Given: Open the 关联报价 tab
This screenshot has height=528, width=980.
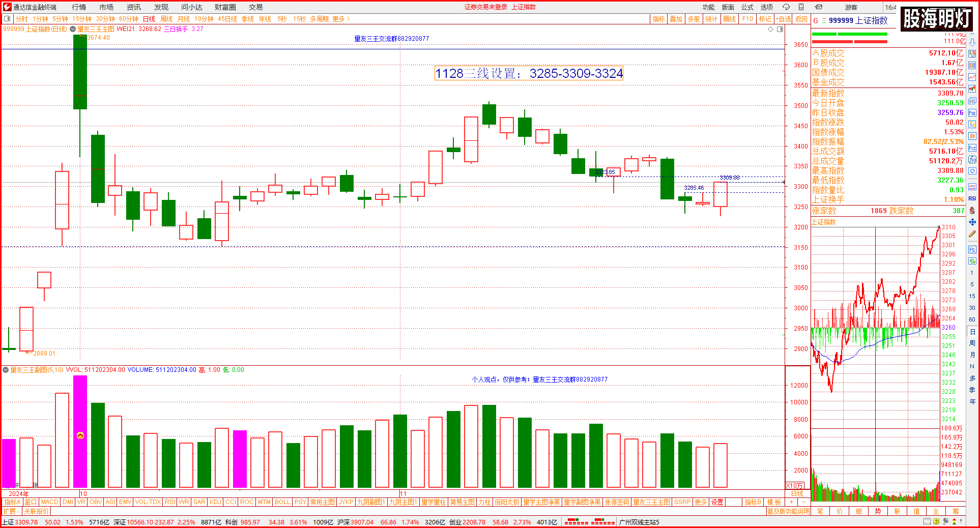Looking at the screenshot, I should point(36,511).
